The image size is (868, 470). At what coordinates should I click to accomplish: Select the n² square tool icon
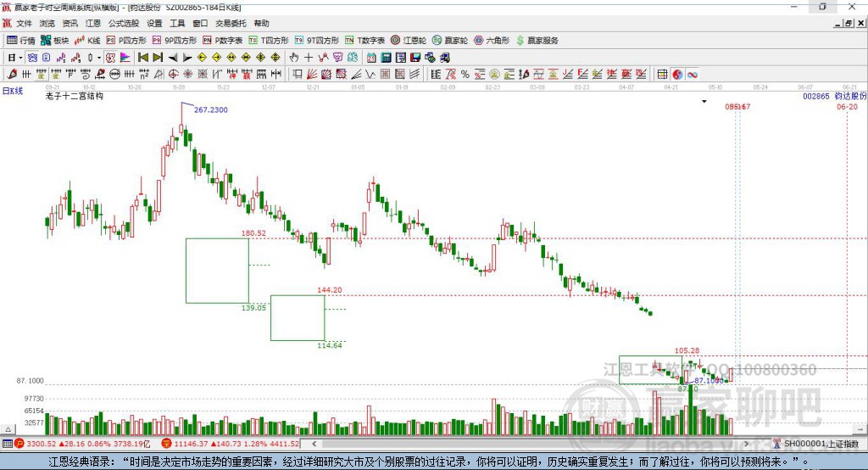pyautogui.click(x=144, y=75)
